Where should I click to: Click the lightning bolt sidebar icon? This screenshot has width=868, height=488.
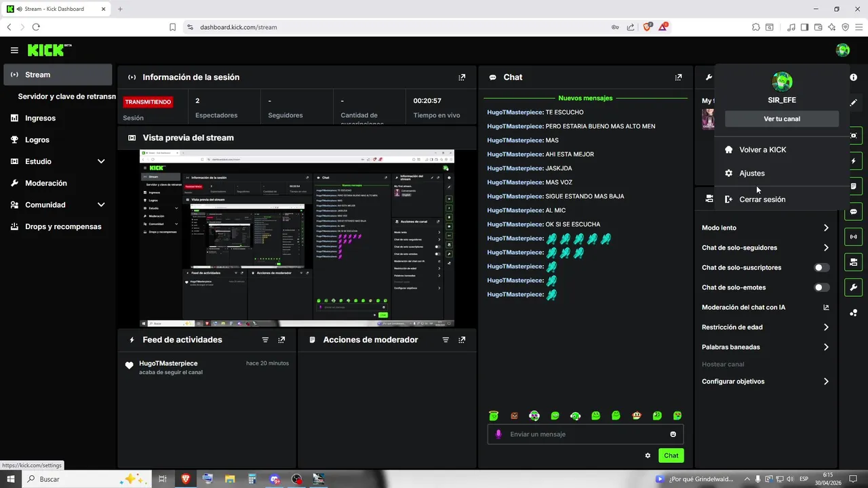(854, 161)
